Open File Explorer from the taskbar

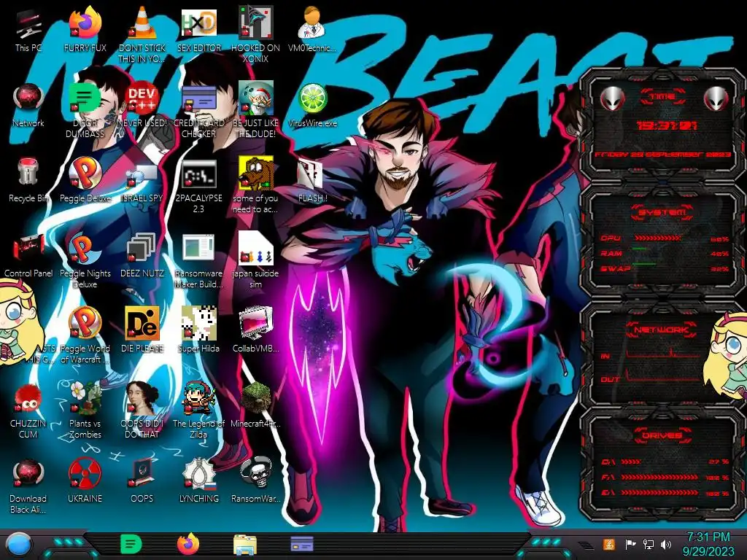click(x=245, y=545)
